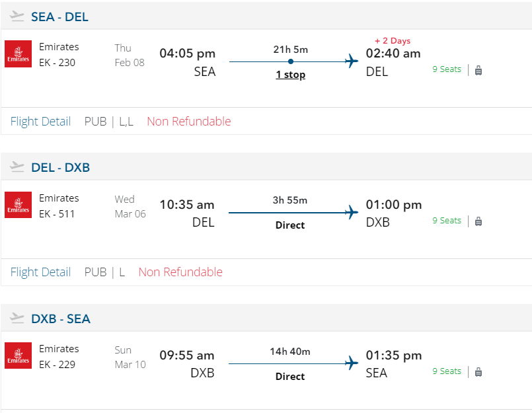The image size is (532, 413).
Task: Open Flight Detail for SEA - DEL segment
Action: pos(40,122)
